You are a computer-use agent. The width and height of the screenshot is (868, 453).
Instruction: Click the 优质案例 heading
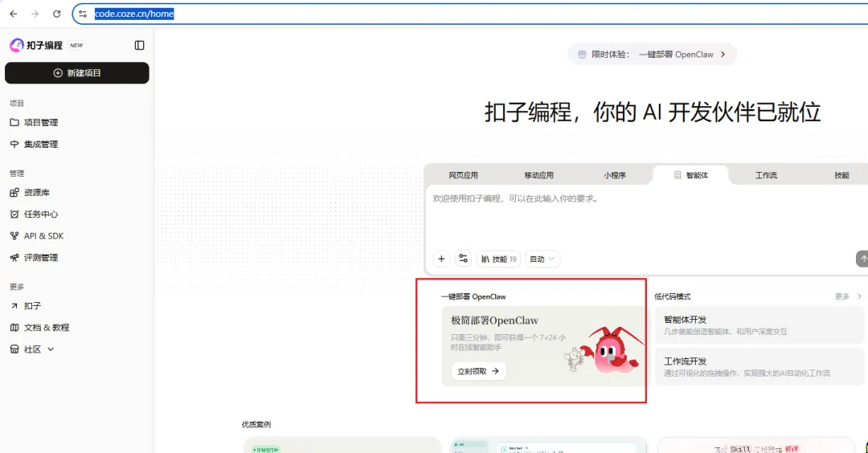tap(256, 424)
